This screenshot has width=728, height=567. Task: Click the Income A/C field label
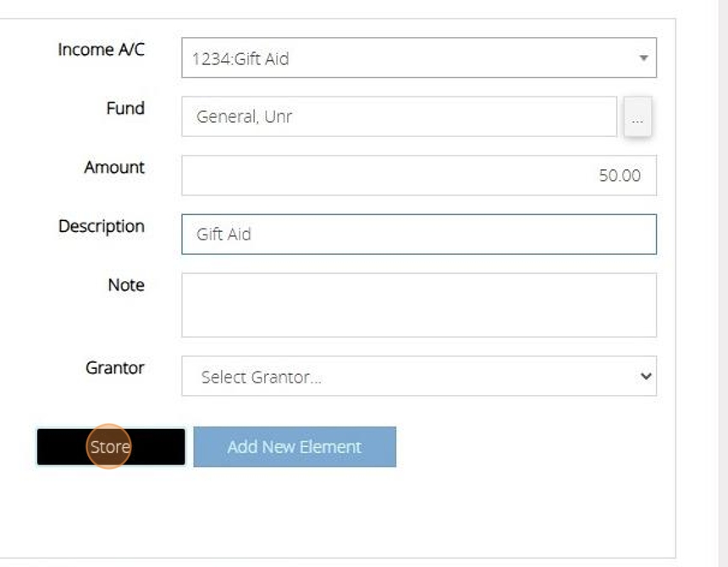click(x=101, y=50)
